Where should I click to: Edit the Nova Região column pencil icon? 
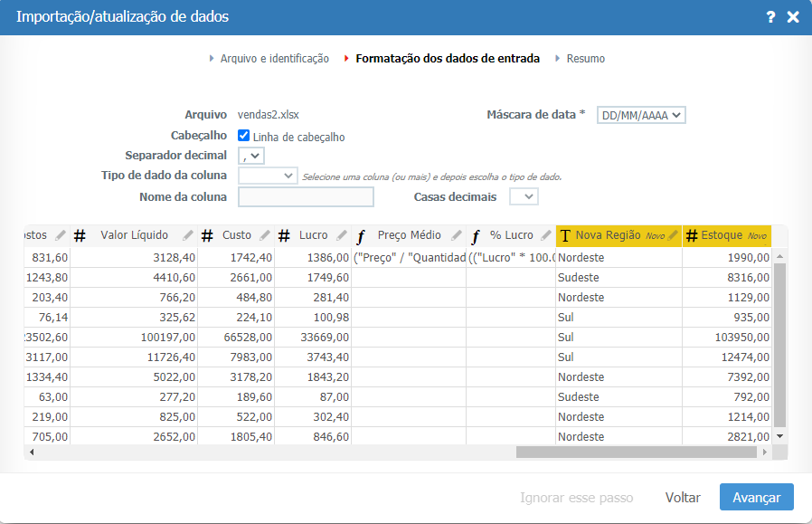click(x=673, y=235)
